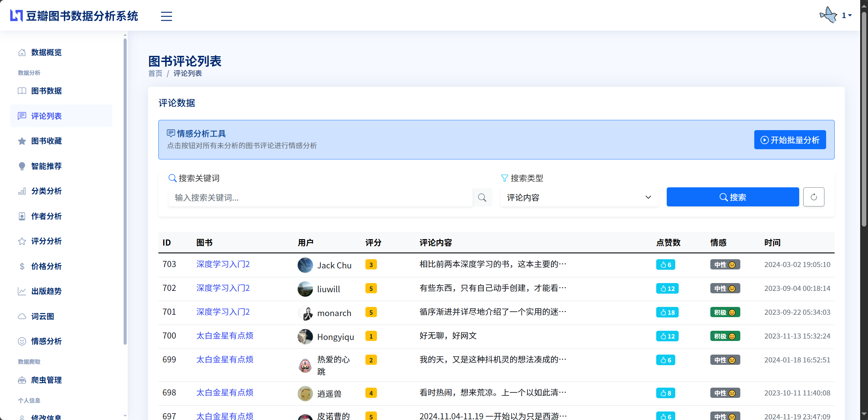Go to 评分分析 in sidebar

pos(46,241)
